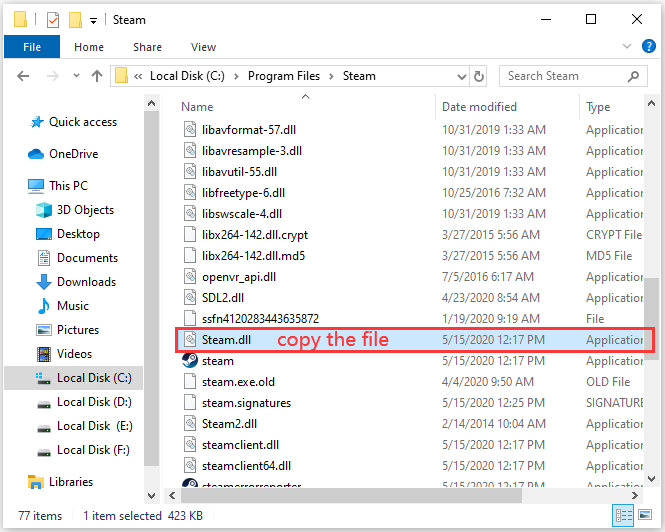Select the steam application logo icon

pos(190,361)
